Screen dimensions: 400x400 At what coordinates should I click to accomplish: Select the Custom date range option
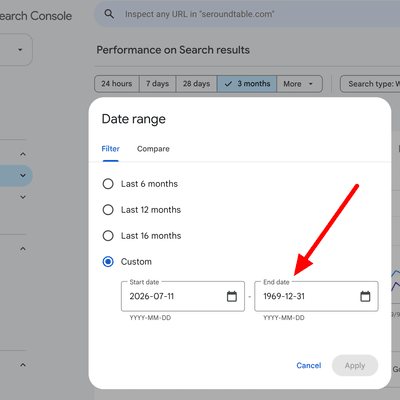(x=108, y=262)
